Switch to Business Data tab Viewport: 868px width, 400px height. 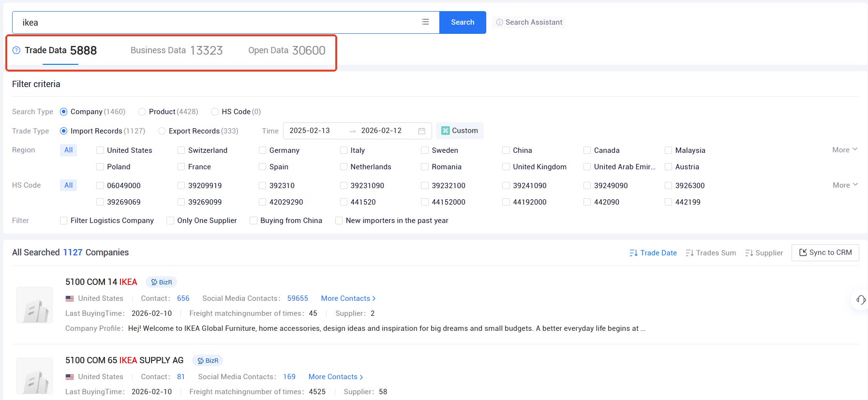tap(177, 50)
